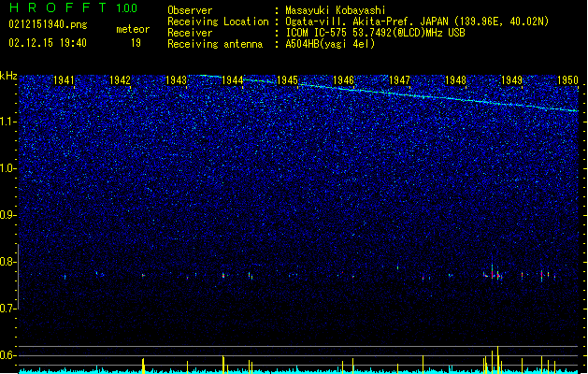Click the 1941 time marker

64,79
